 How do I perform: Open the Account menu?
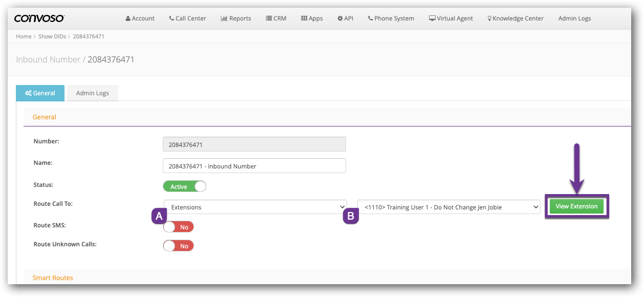tap(140, 18)
